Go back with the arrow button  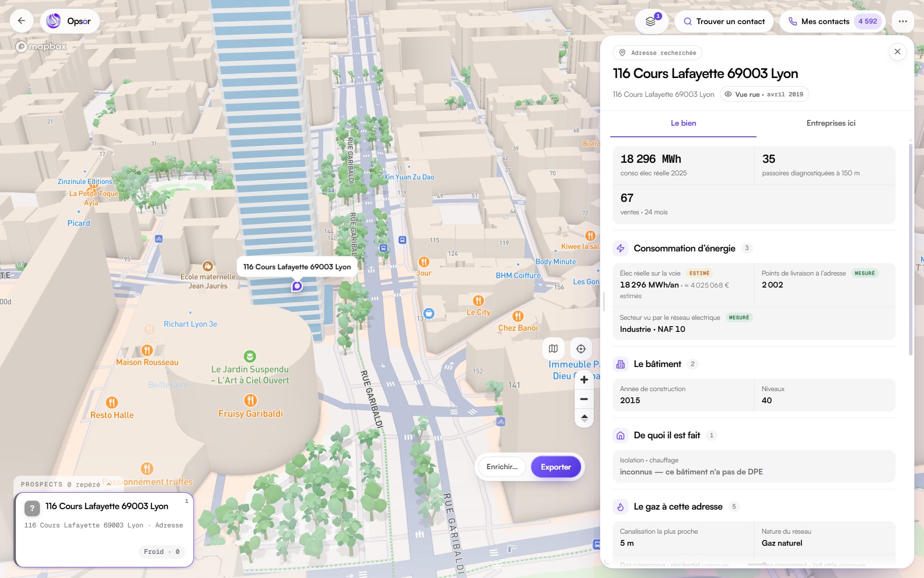click(x=21, y=21)
